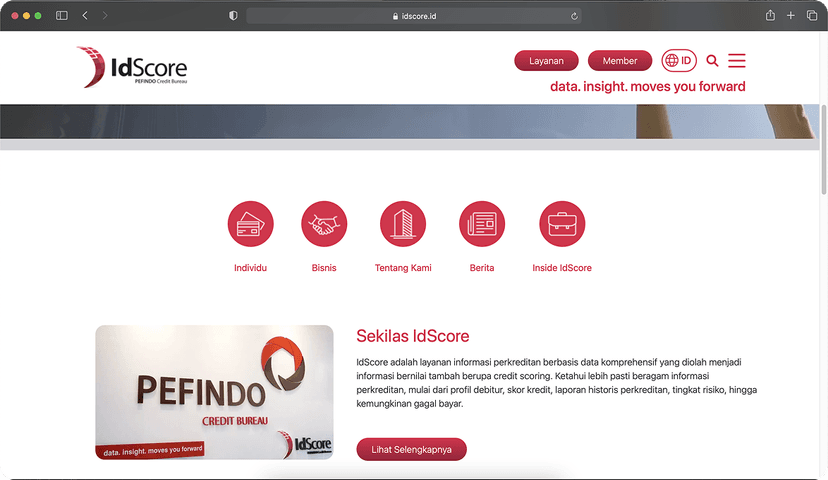Click the Member button
The width and height of the screenshot is (828, 480).
click(619, 61)
